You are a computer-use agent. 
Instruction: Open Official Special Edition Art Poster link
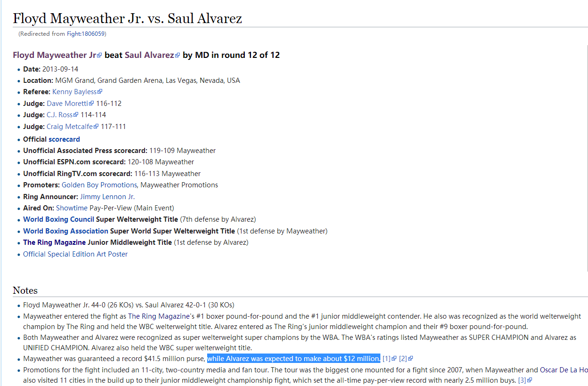75,254
